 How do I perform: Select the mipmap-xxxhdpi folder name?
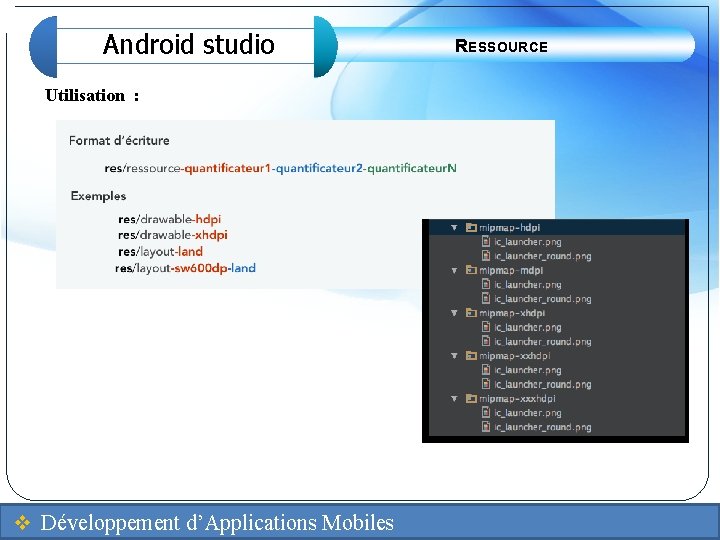point(517,399)
